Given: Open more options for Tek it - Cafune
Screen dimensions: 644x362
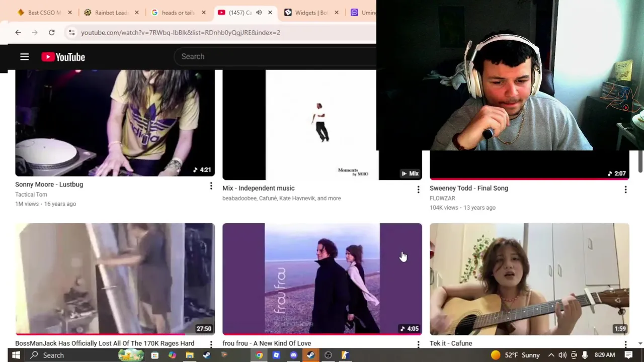Looking at the screenshot, I should pos(625,344).
